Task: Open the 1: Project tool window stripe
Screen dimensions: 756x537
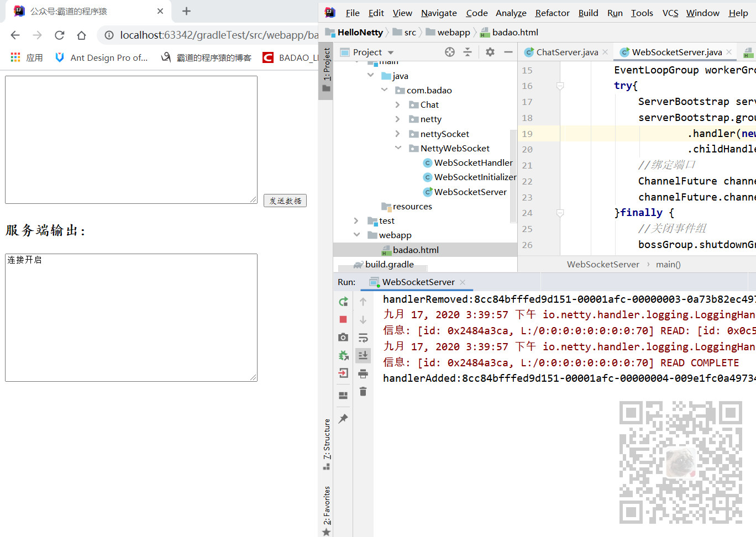Action: coord(326,70)
